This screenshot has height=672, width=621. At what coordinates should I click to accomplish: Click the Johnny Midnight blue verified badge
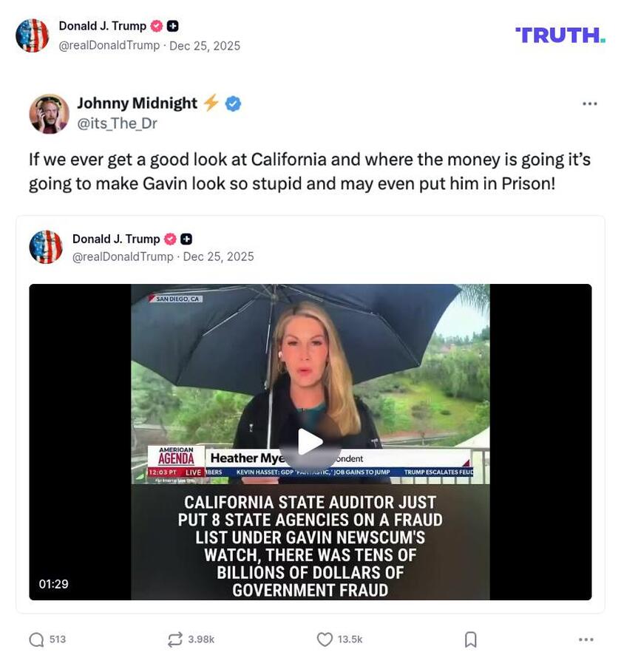coord(233,103)
